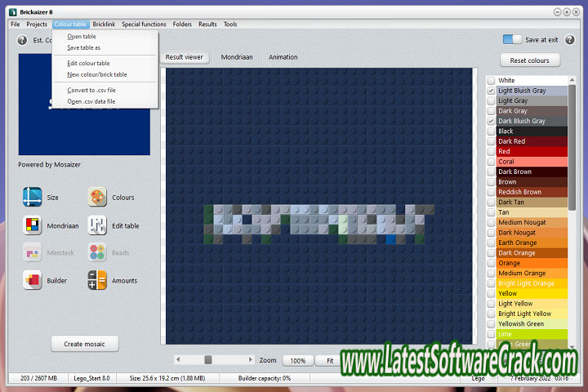Click the Orange colour swatch

(532, 263)
